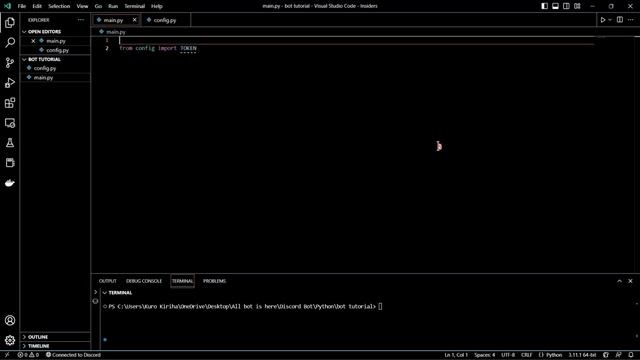Screen dimensions: 640x360
Task: Open the View menu
Action: point(82,6)
